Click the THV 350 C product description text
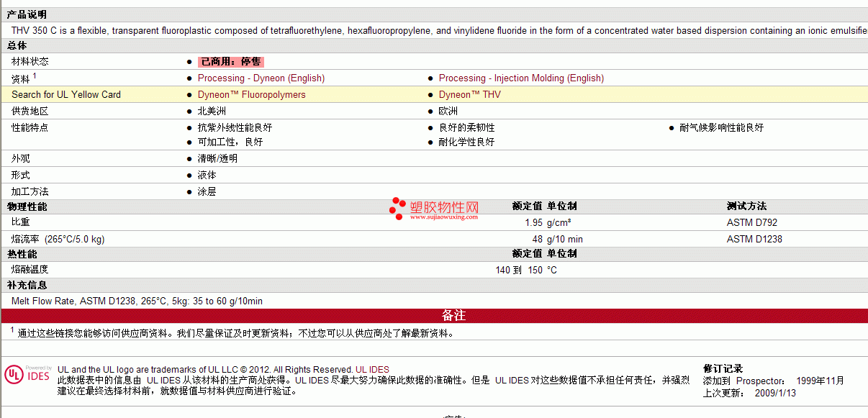The image size is (868, 418). pyautogui.click(x=439, y=31)
